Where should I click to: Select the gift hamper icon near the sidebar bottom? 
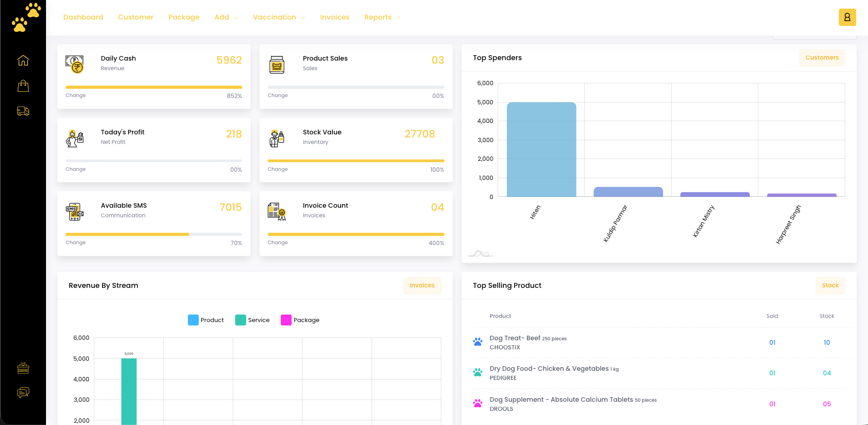click(x=23, y=368)
